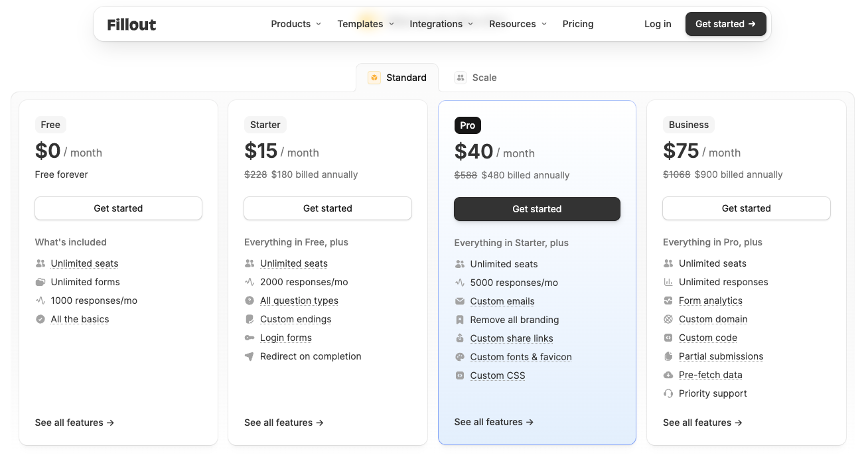Click the envelope icon beside Custom emails

coord(459,301)
